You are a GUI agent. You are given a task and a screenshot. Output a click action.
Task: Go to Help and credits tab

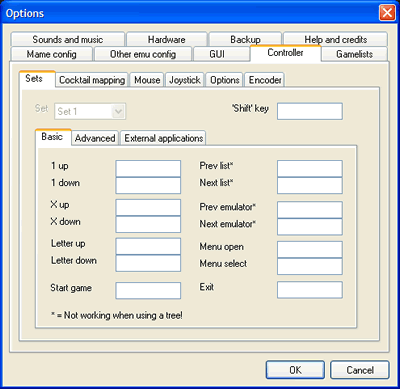pyautogui.click(x=335, y=39)
